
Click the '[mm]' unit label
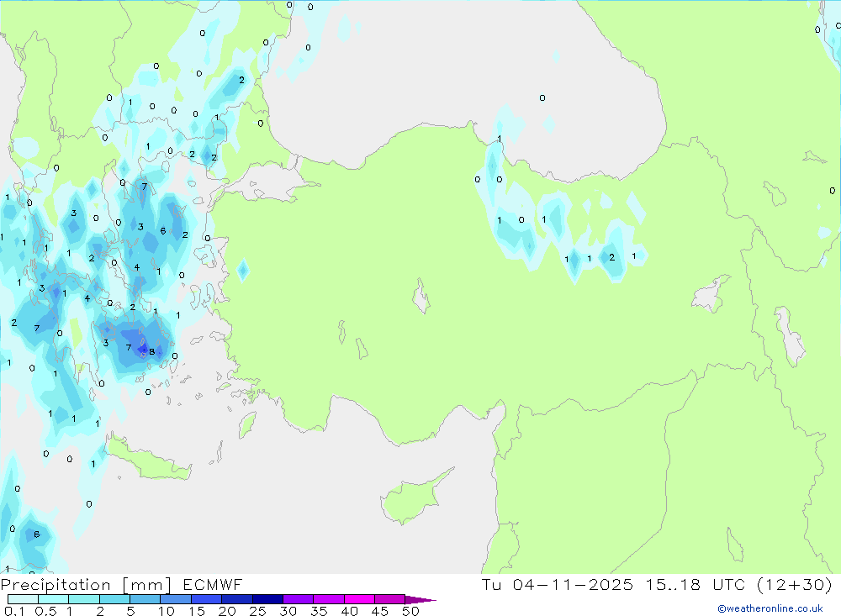pos(146,585)
